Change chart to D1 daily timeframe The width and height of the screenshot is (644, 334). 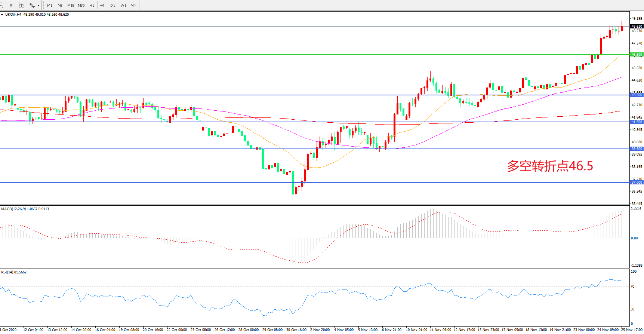pos(113,5)
